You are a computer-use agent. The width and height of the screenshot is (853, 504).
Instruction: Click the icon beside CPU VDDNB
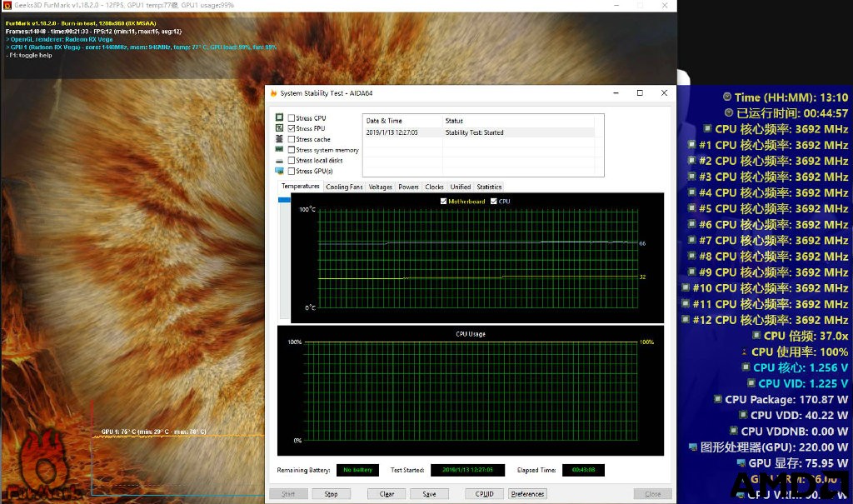click(x=733, y=431)
